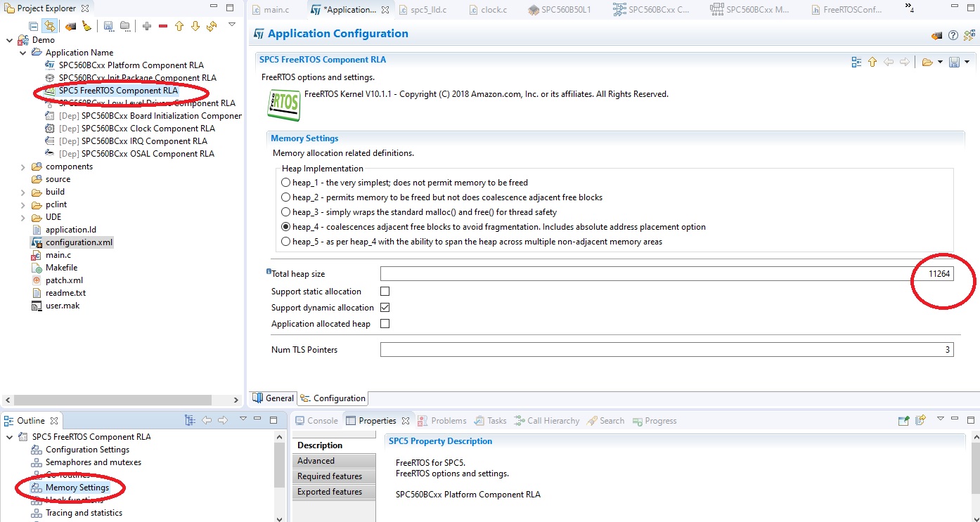Collapse all items in Project Explorer
This screenshot has height=522, width=980.
click(x=34, y=26)
